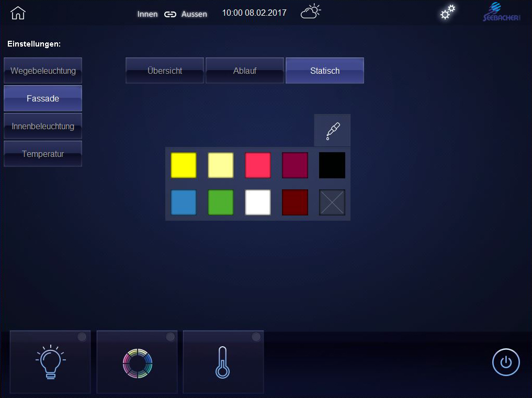The height and width of the screenshot is (398, 532).
Task: Click the Innen-Aussen link chain icon
Action: pyautogui.click(x=170, y=14)
